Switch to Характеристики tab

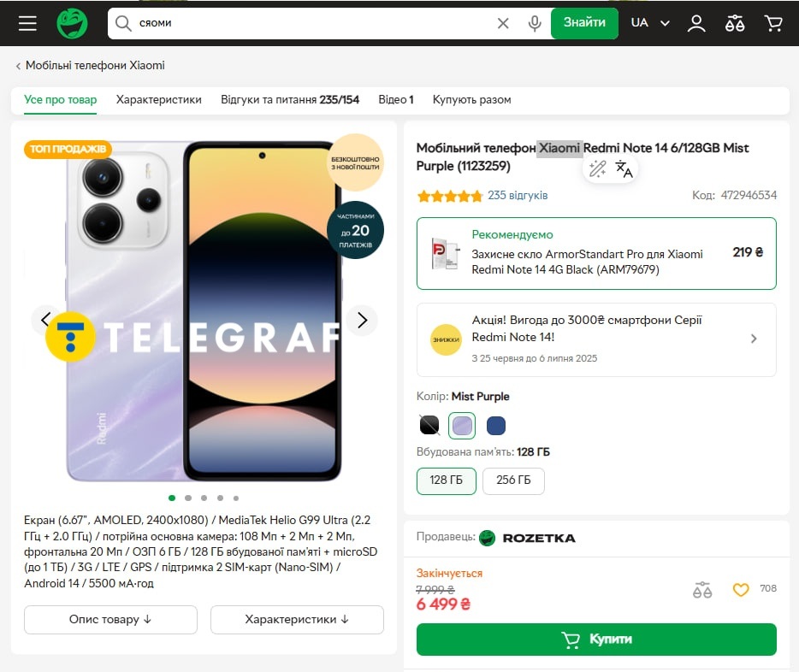click(x=159, y=99)
